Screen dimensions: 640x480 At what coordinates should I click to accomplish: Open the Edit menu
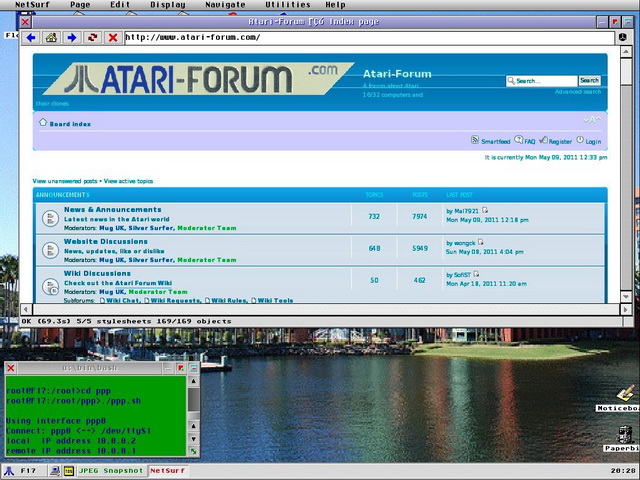tap(120, 5)
